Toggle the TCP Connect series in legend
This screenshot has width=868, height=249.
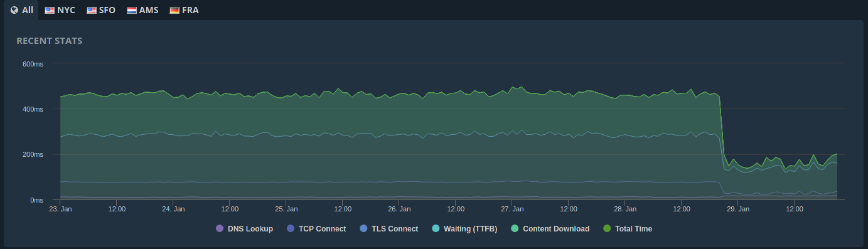316,229
